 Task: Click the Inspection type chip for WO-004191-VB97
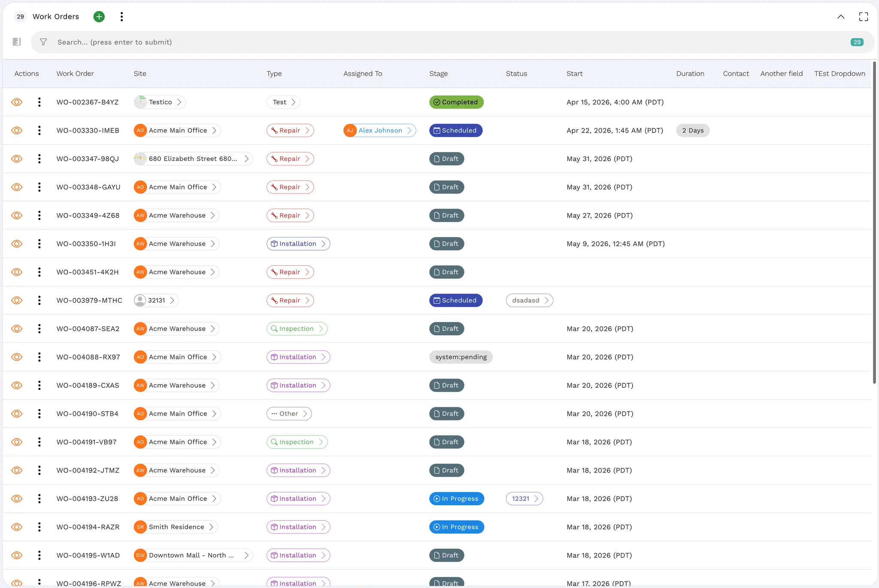coord(297,442)
